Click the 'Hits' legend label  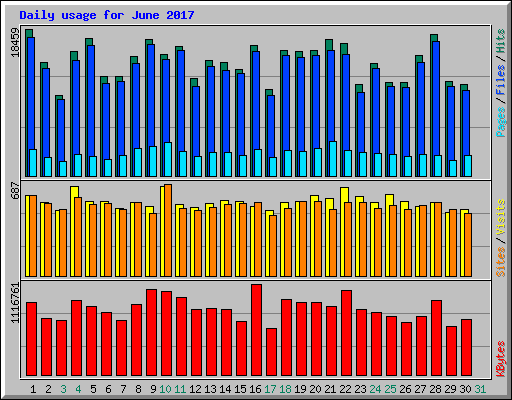501,41
